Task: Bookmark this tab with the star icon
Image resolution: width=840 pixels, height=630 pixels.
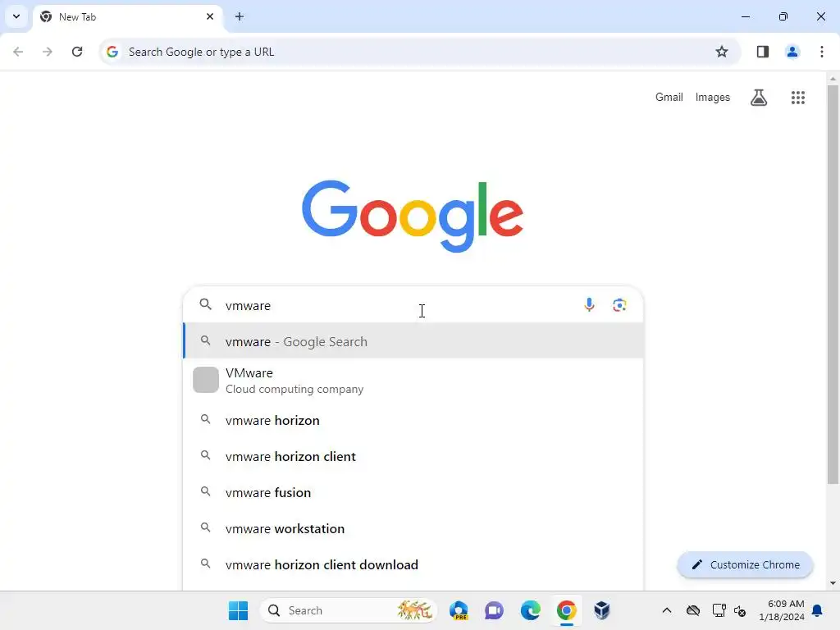Action: coord(722,52)
